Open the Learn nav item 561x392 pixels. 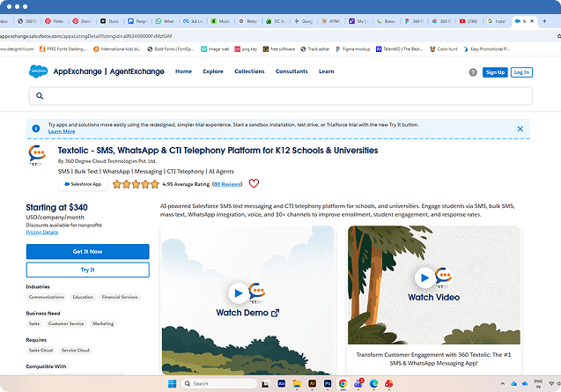[x=326, y=71]
